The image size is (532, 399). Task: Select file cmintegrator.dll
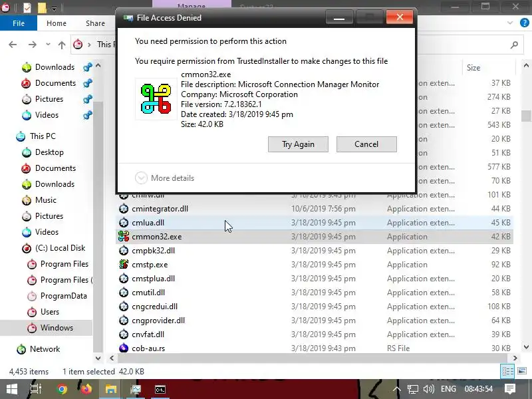[x=160, y=209]
